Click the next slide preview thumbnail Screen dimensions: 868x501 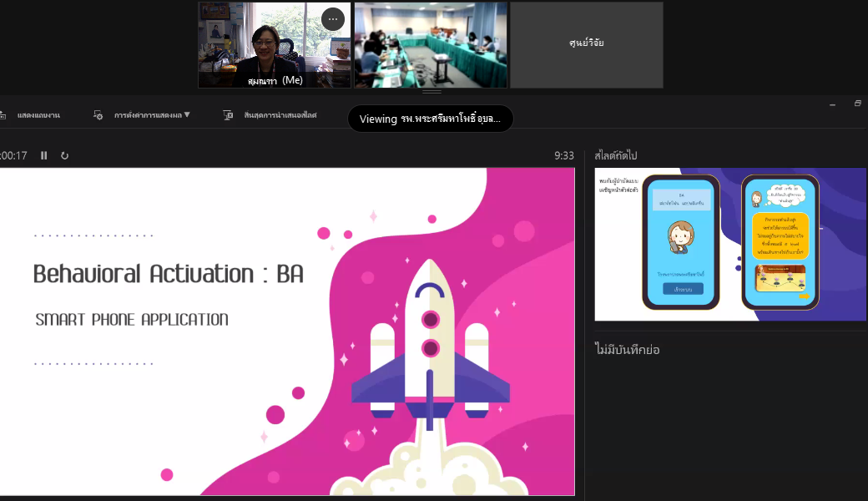click(x=729, y=244)
